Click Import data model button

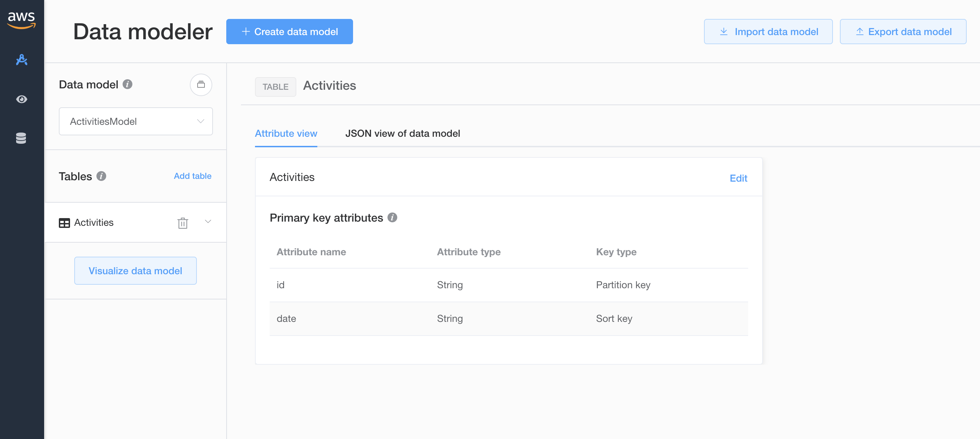(x=768, y=32)
